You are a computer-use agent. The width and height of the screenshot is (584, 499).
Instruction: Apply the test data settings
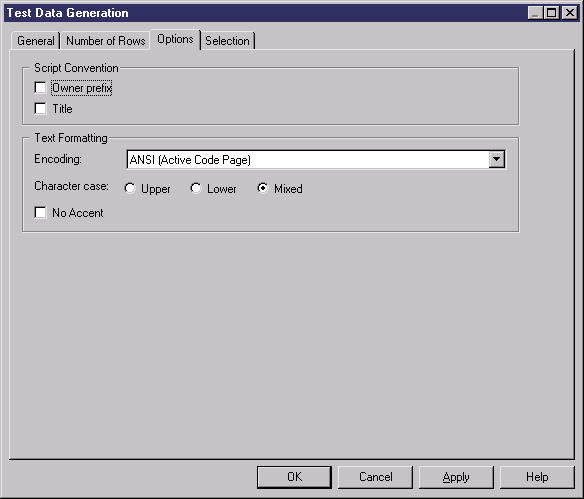(x=456, y=477)
